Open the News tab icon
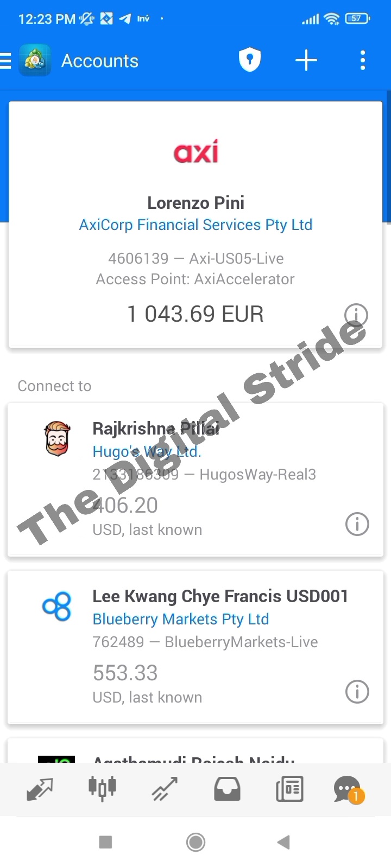Image resolution: width=391 pixels, height=868 pixels. click(x=289, y=789)
